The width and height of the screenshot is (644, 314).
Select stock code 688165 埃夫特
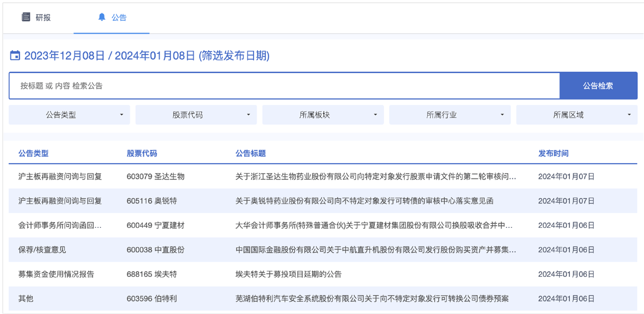pos(152,274)
